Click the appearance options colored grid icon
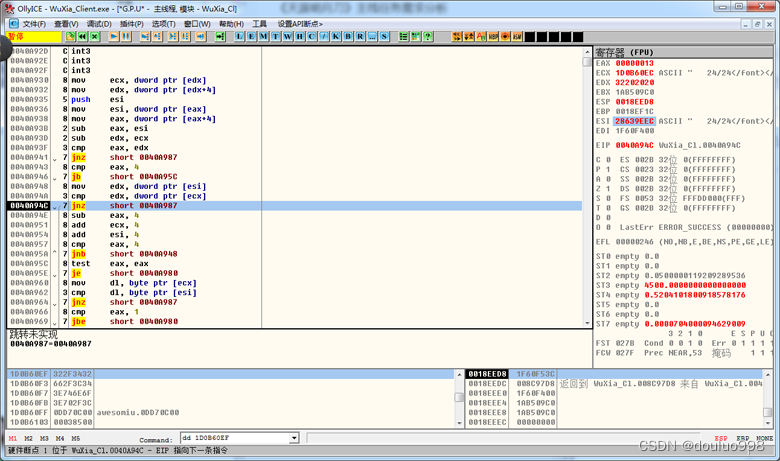Screen dimensions: 780x461 pos(415,36)
